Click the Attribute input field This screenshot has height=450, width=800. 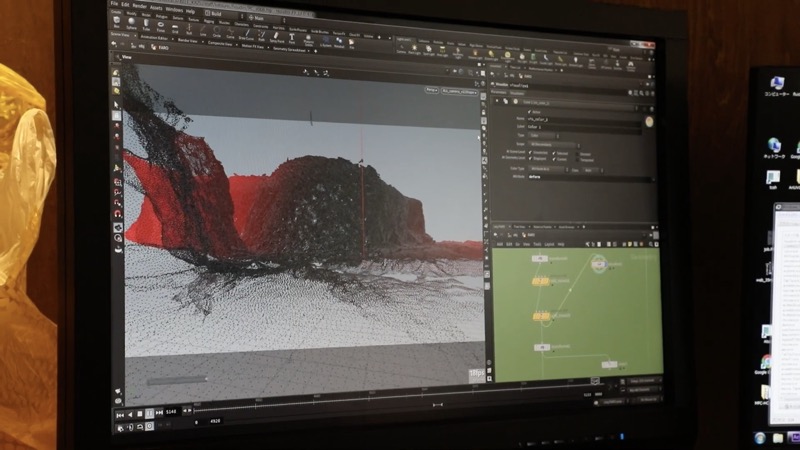click(x=590, y=178)
